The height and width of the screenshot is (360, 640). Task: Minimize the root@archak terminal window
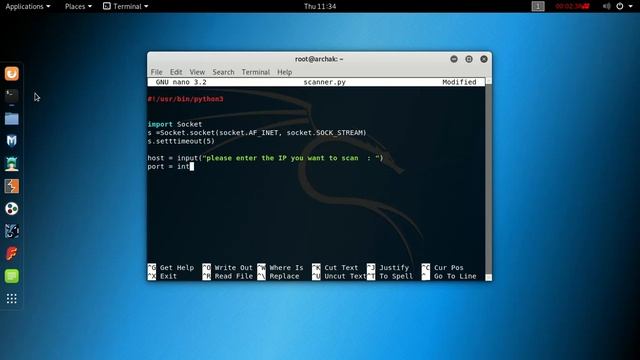pos(454,59)
